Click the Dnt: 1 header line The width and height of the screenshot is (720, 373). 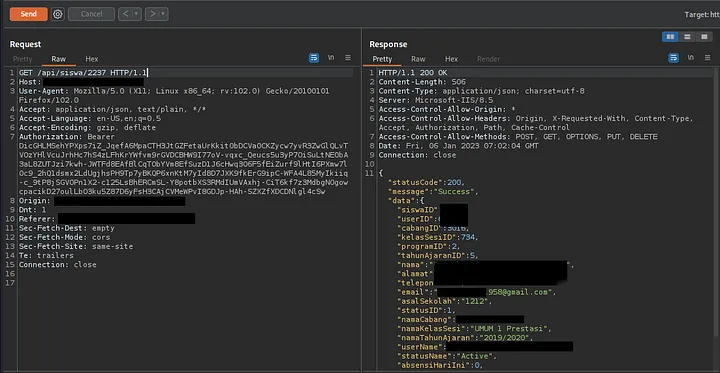click(x=33, y=210)
